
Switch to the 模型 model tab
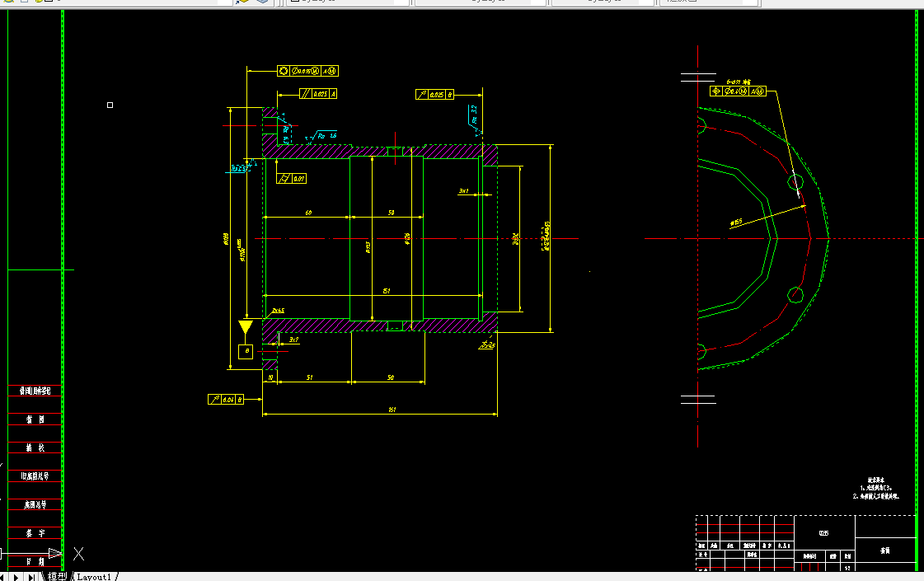[57, 576]
